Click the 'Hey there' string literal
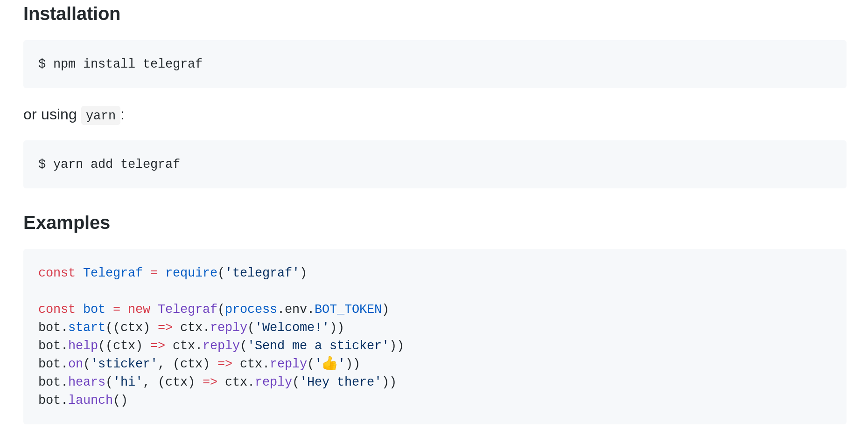The width and height of the screenshot is (868, 429). [x=341, y=382]
